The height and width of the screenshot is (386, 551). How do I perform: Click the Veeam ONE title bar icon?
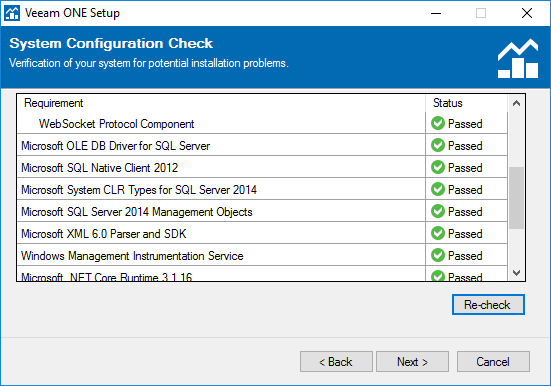point(12,13)
